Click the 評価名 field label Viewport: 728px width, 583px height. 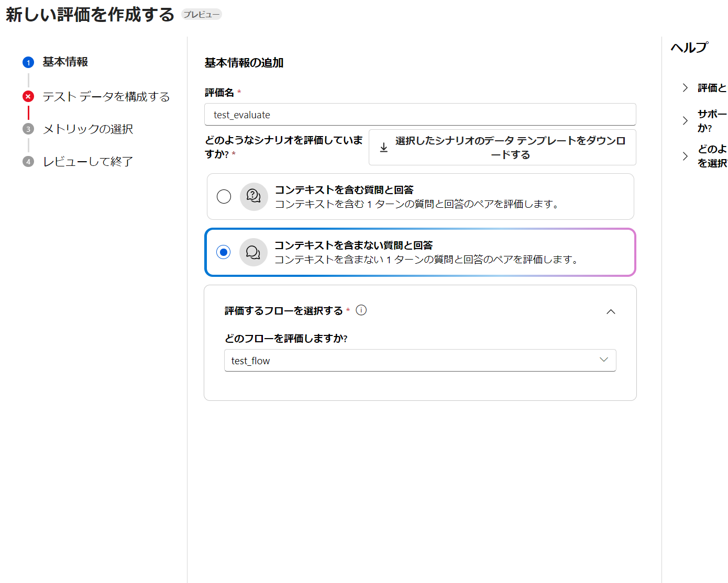pyautogui.click(x=219, y=93)
